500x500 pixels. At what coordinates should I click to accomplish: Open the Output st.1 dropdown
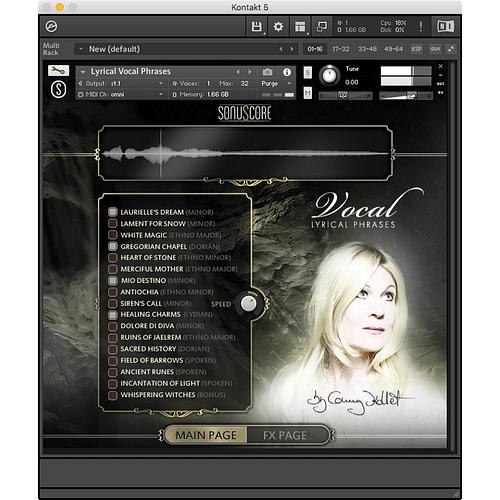click(x=121, y=83)
